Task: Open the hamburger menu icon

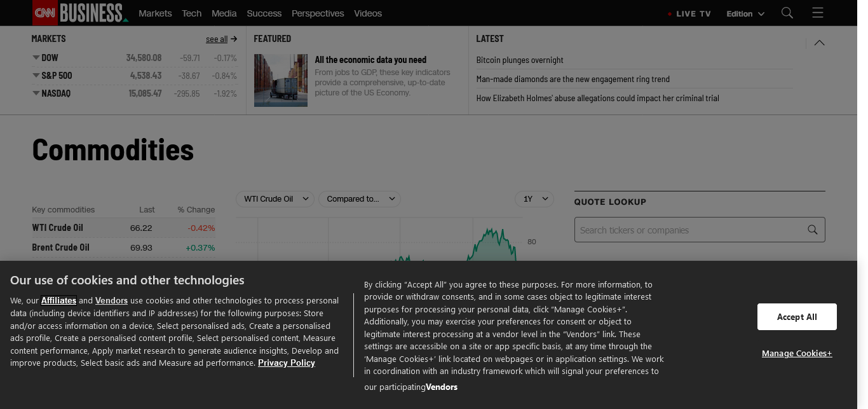Action: (x=818, y=13)
